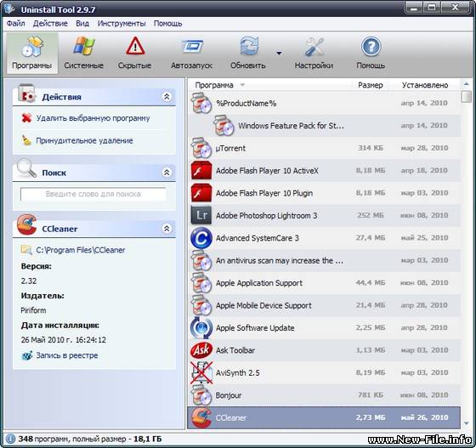
Task: Click the AviSynth 2.5 name text
Action: click(238, 372)
